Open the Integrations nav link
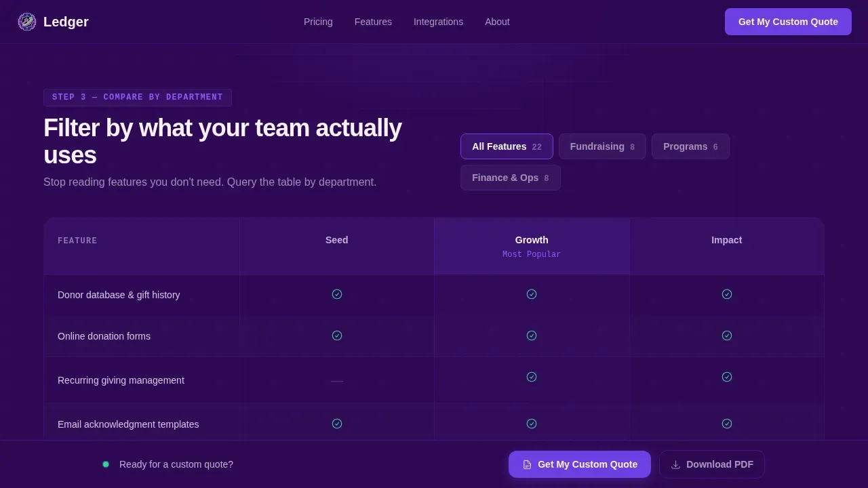The height and width of the screenshot is (488, 868). click(x=438, y=22)
